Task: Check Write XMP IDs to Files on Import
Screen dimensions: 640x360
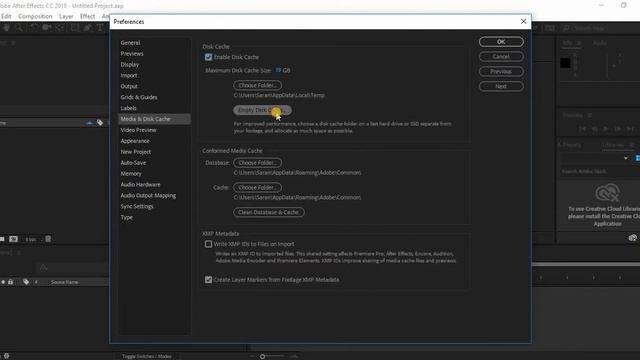Action: click(209, 244)
